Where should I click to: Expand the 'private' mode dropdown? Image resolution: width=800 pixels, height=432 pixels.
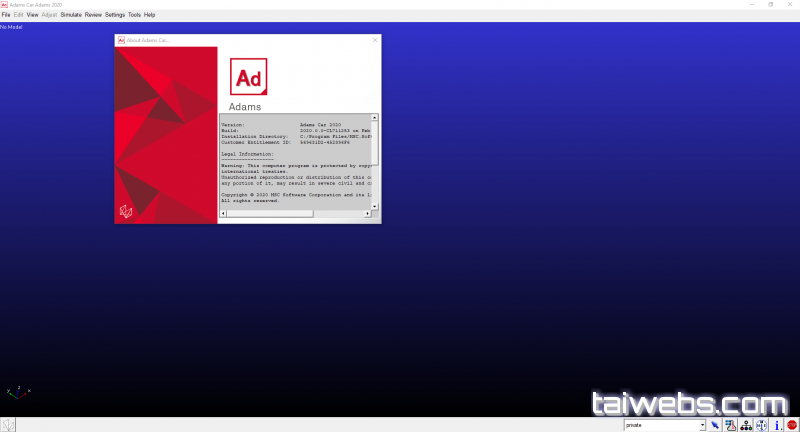(x=703, y=425)
